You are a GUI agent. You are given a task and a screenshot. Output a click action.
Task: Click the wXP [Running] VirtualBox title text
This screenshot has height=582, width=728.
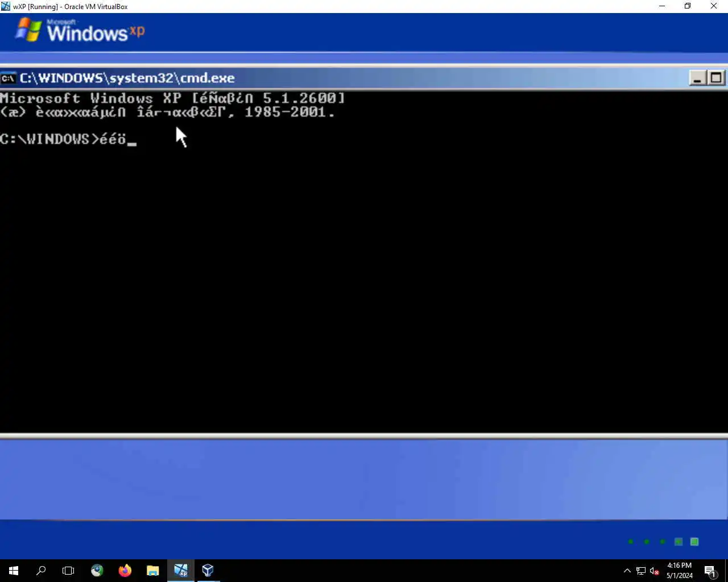pos(71,7)
